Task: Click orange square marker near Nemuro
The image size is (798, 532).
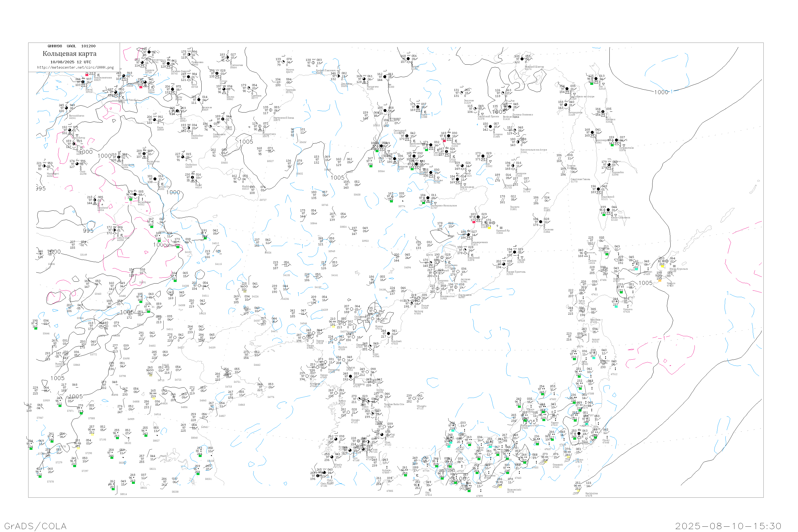Action: [660, 281]
